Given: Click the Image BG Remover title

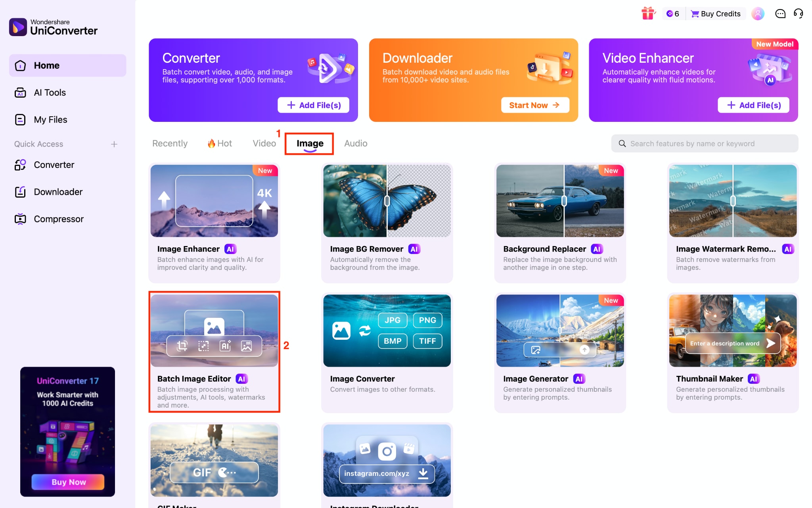Looking at the screenshot, I should pyautogui.click(x=366, y=249).
